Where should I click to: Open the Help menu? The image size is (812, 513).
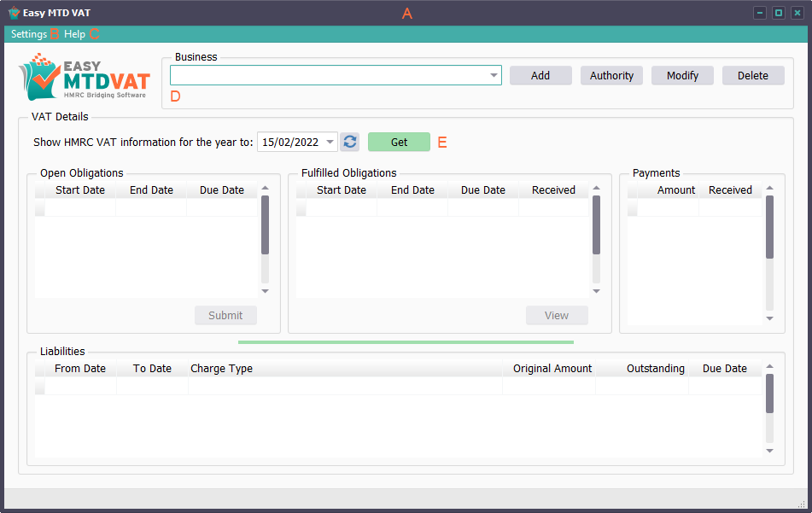74,34
